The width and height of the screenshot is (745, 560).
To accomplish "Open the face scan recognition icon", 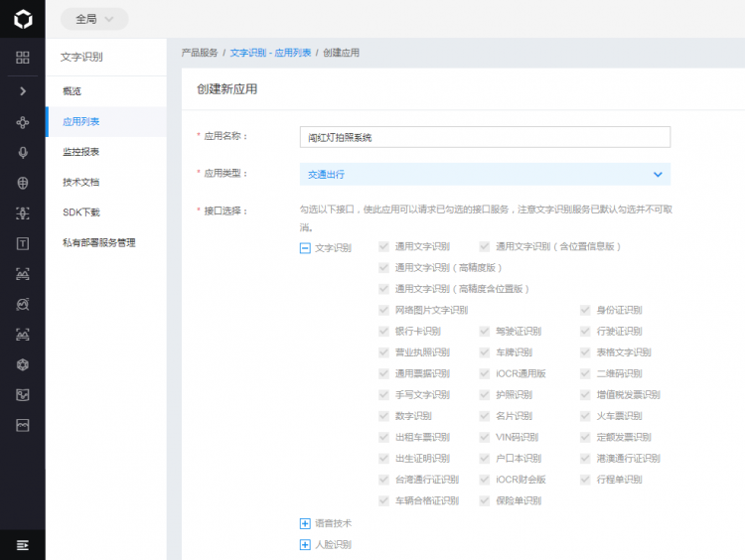I will (22, 213).
